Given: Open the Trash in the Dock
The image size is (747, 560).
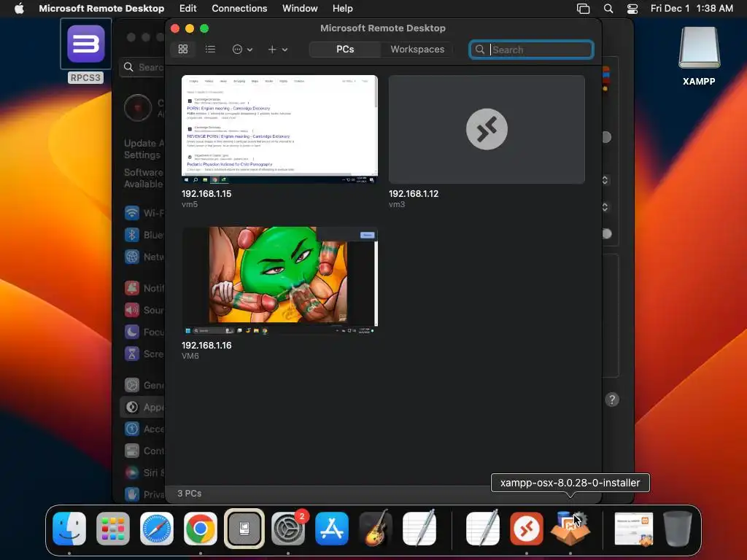Looking at the screenshot, I should 678,528.
